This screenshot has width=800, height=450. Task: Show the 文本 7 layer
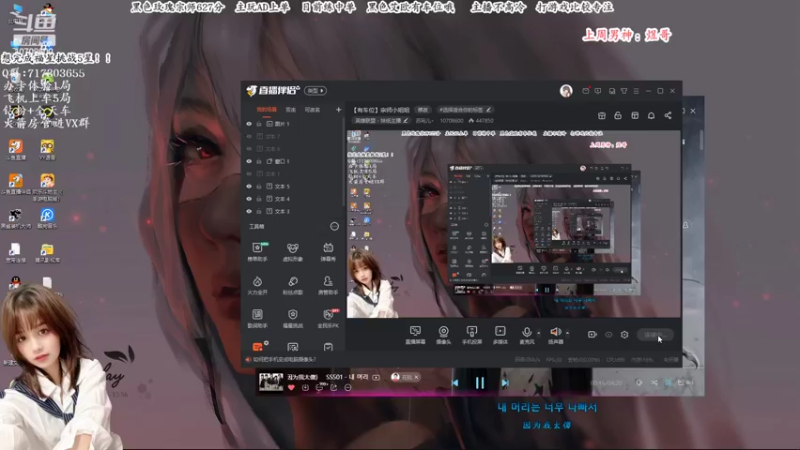(x=249, y=136)
